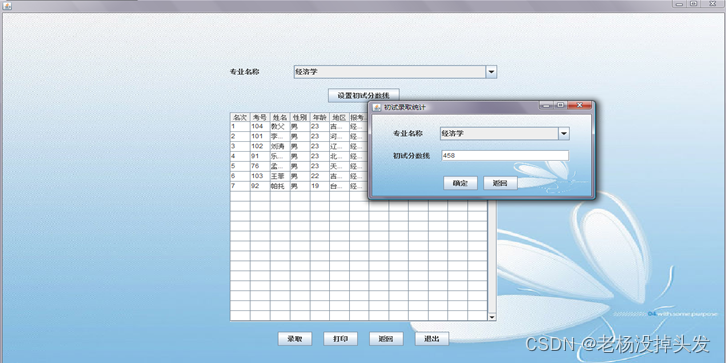Click the 年龄 column header
Viewport: 726px width, 363px height.
point(319,117)
